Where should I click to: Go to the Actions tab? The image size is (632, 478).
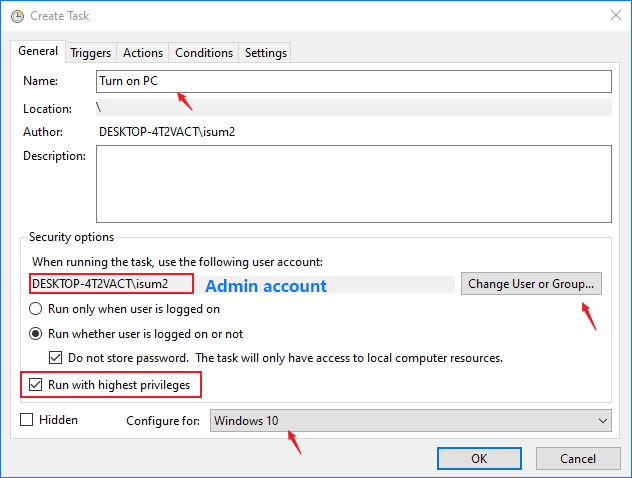pyautogui.click(x=143, y=53)
